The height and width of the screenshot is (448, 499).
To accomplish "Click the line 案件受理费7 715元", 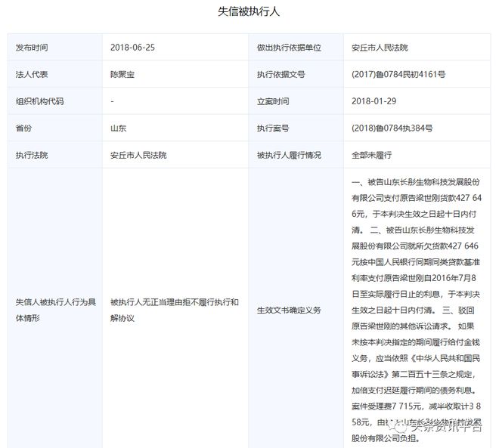I will (417, 406).
